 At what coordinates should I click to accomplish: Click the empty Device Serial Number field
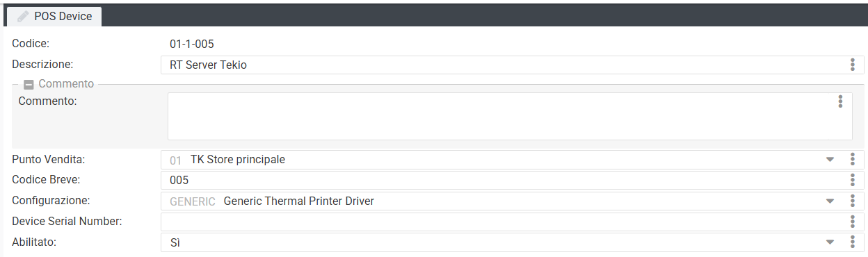click(x=504, y=222)
